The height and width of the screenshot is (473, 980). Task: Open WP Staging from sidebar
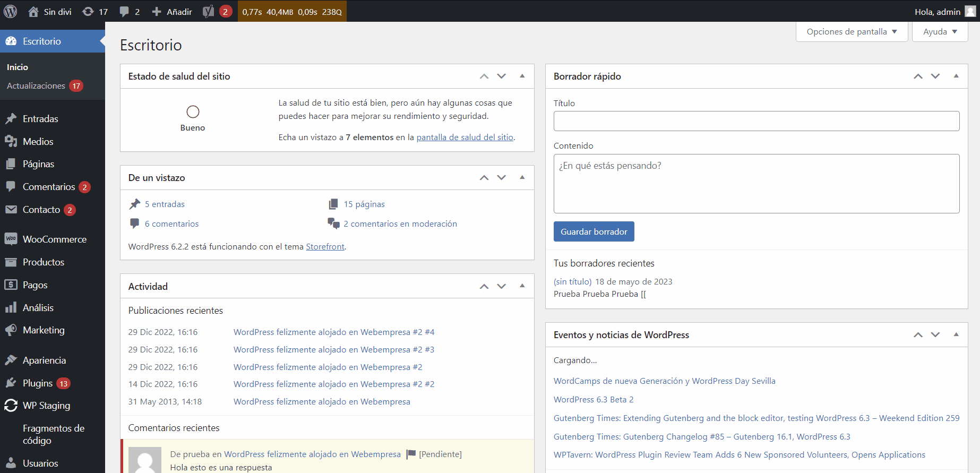point(46,406)
